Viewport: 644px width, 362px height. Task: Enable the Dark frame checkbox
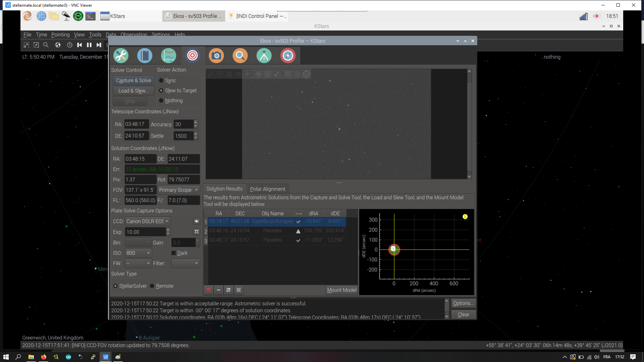[x=179, y=253]
